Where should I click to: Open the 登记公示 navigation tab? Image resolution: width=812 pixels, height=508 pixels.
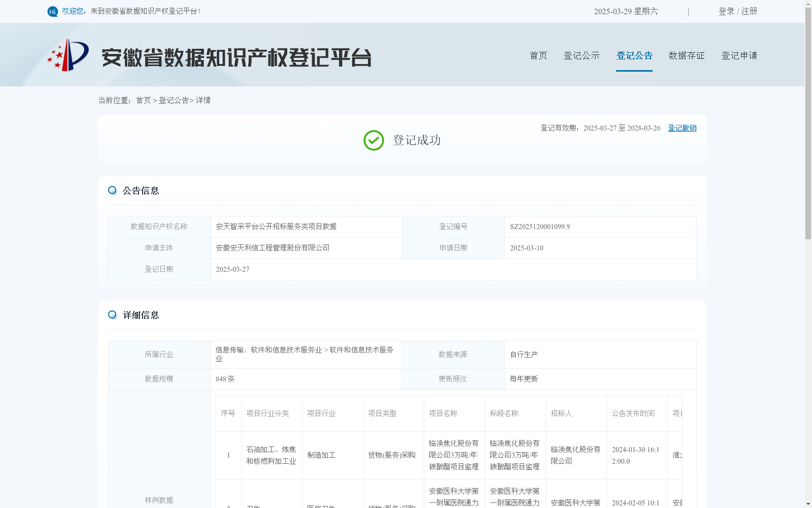(x=582, y=55)
